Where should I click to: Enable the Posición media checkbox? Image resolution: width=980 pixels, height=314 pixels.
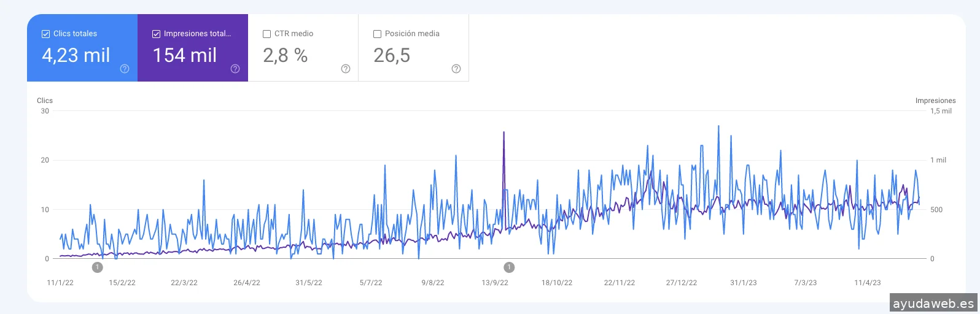tap(377, 34)
